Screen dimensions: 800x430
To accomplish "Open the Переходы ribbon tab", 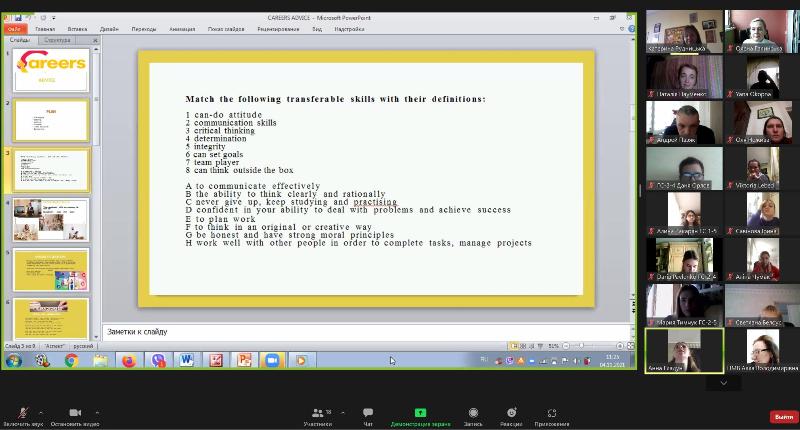I will tap(144, 29).
